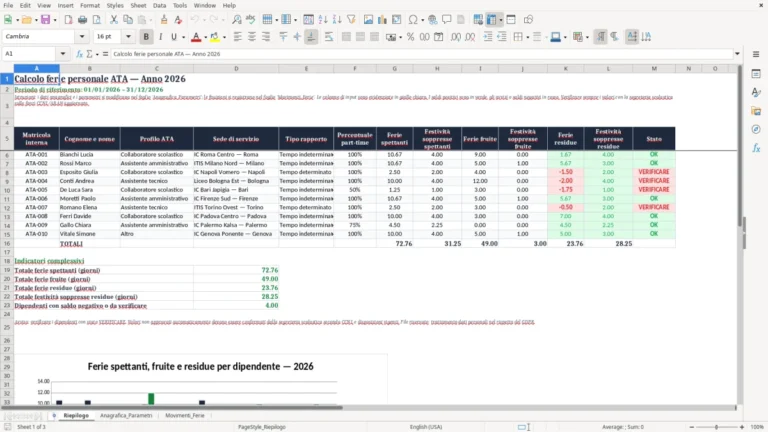
Task: Click the AutoFilter funnel icon
Action: tap(351, 20)
